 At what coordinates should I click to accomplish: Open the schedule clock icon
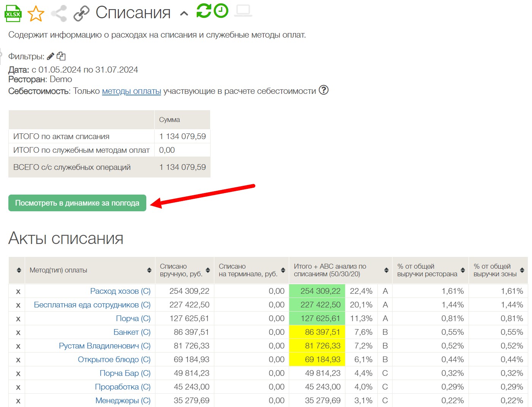coord(221,11)
